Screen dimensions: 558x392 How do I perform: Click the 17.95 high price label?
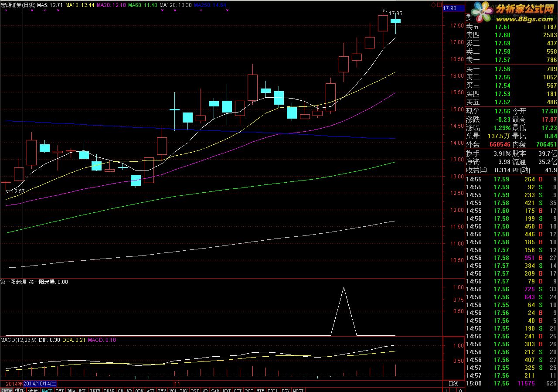[x=395, y=14]
